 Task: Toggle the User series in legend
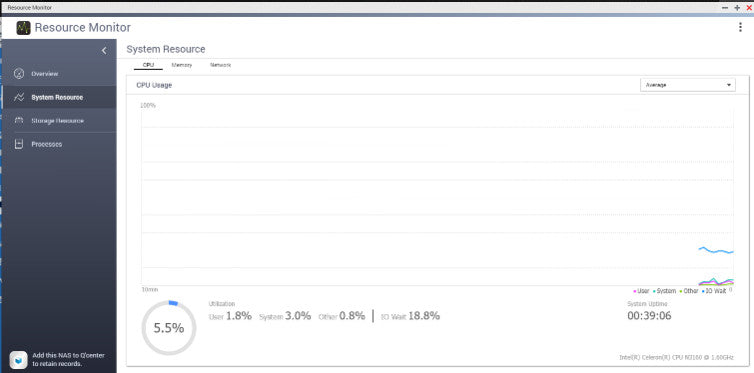641,291
